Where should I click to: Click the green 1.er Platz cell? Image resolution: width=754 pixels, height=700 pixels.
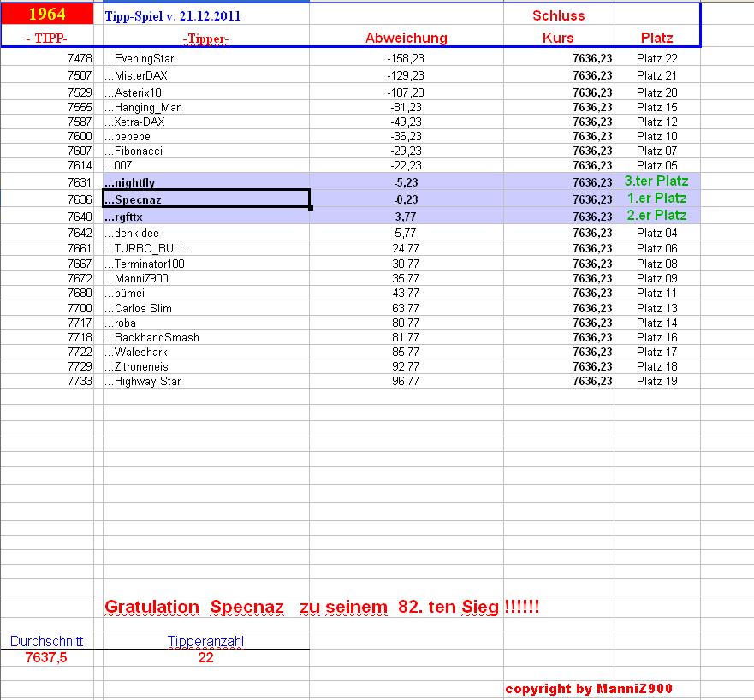(x=656, y=199)
